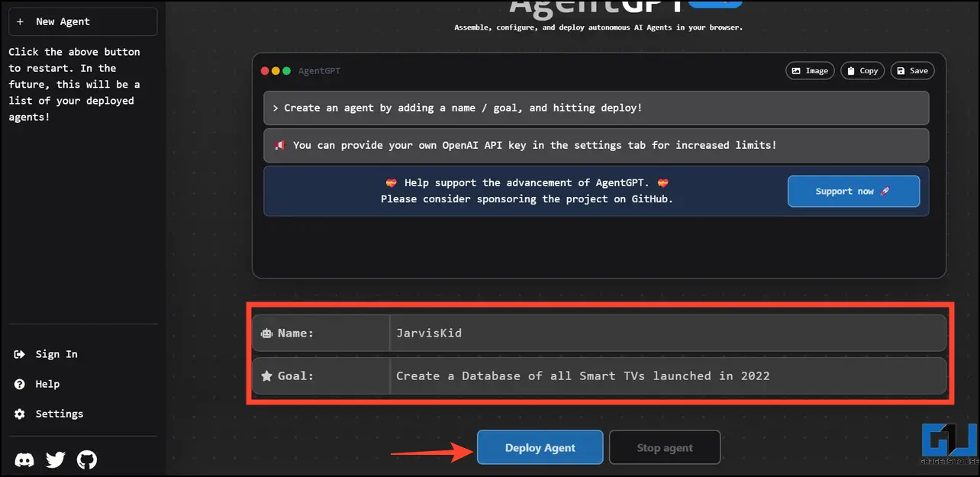This screenshot has height=477, width=980.
Task: Click the Support now button
Action: [853, 192]
